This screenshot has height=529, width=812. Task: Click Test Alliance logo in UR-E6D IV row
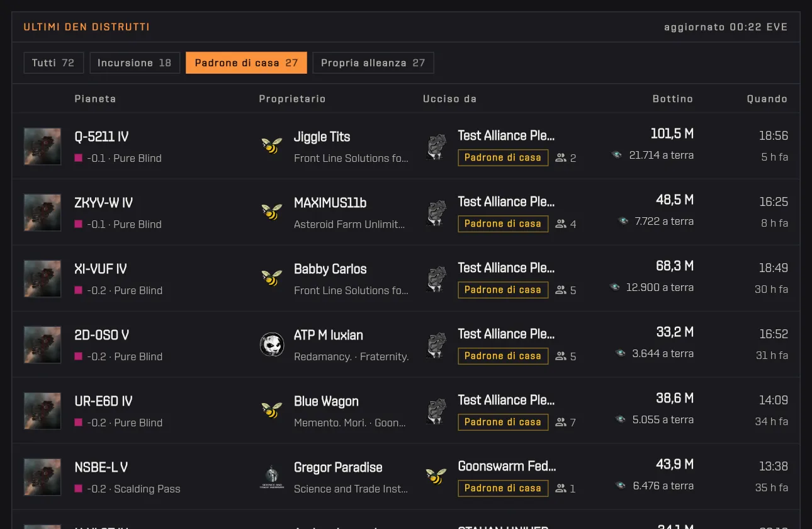point(436,411)
